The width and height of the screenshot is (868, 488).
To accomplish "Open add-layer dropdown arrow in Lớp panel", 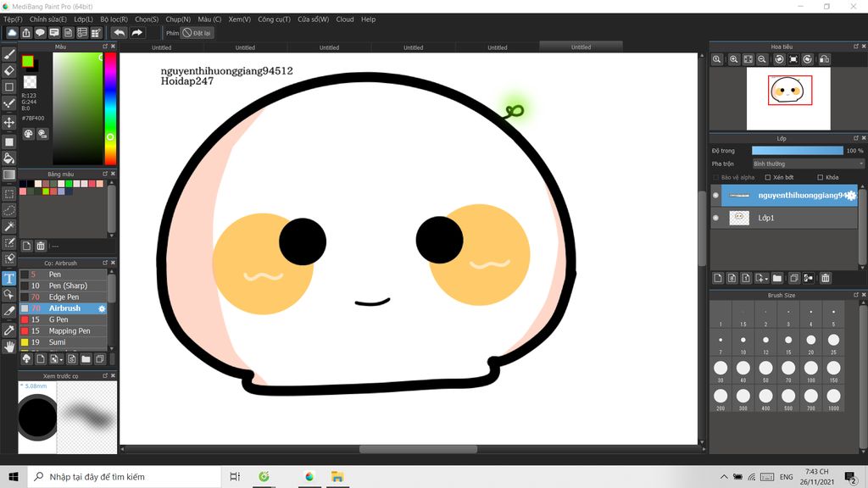I will (x=762, y=278).
